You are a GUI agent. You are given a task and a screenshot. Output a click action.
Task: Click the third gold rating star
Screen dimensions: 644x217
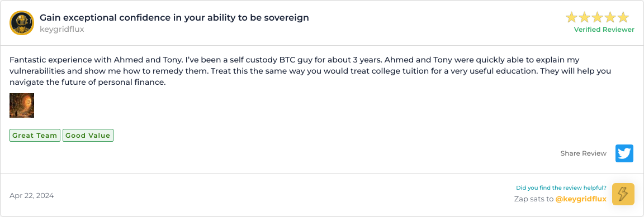(x=597, y=17)
